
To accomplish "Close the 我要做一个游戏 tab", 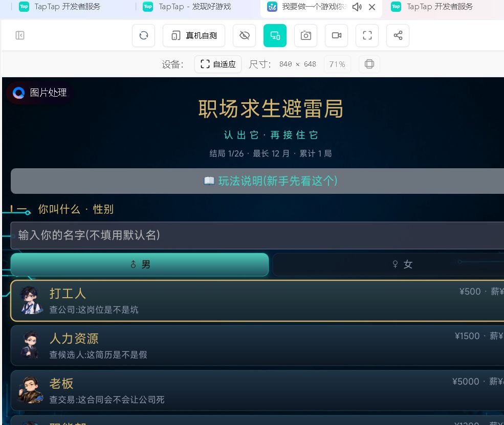I will click(x=372, y=7).
